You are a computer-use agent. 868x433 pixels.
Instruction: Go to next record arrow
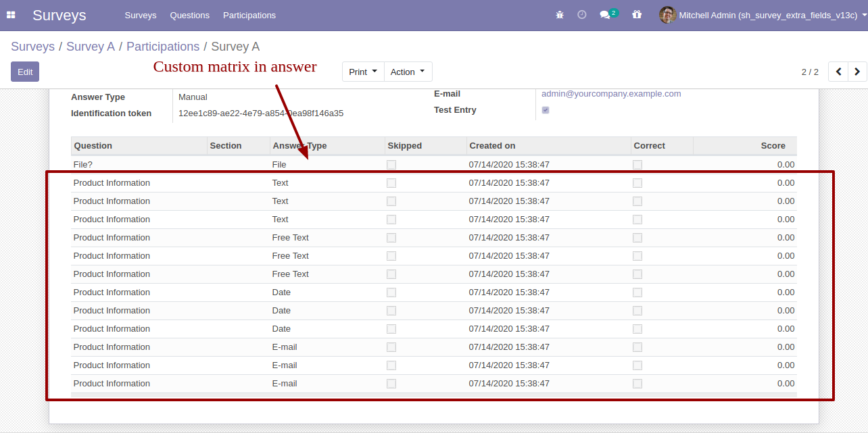(857, 72)
